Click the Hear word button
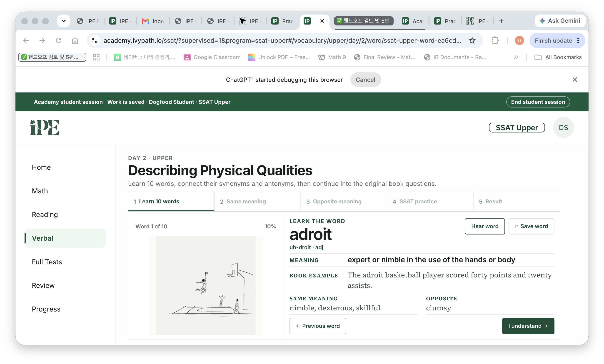The image size is (604, 364). pyautogui.click(x=485, y=226)
